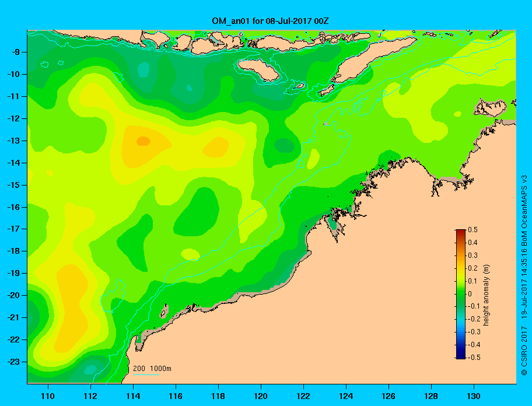The image size is (532, 406).
Task: Click latitude label '-12'
Action: (x=13, y=119)
